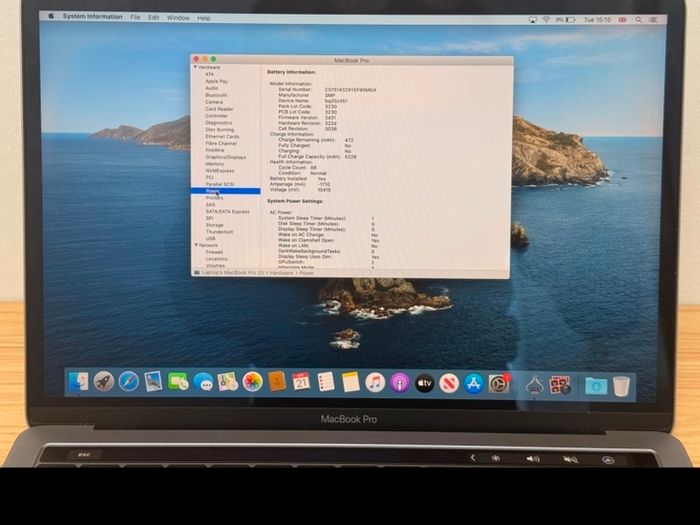Open App Store icon in Dock
This screenshot has width=700, height=525.
tap(474, 384)
